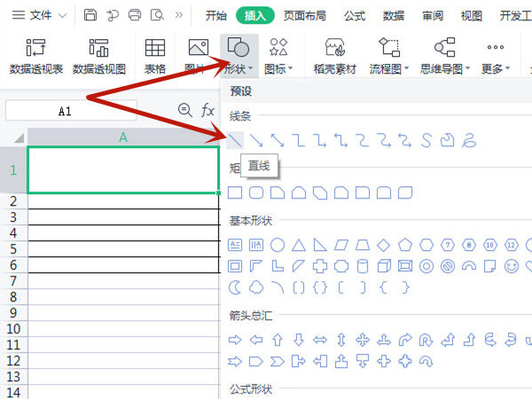Viewport: 532px width, 399px height.
Task: Select the cube basic shape
Action: [x=384, y=266]
